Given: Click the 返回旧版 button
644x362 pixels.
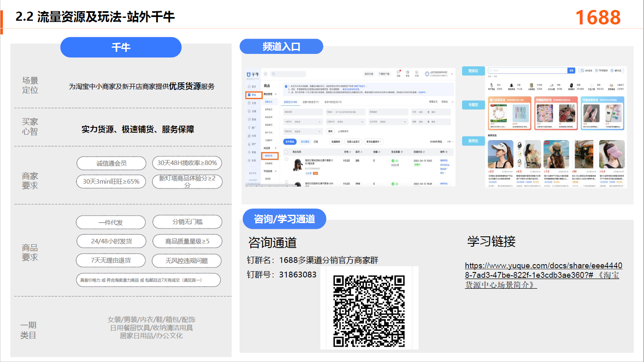Looking at the screenshot, I should coord(369,74).
